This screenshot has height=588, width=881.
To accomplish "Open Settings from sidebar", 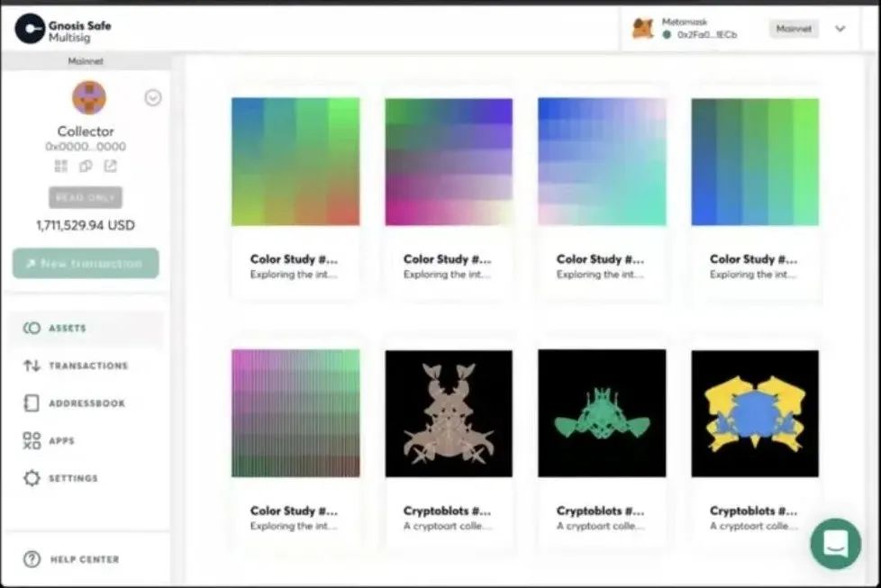I will tap(73, 478).
